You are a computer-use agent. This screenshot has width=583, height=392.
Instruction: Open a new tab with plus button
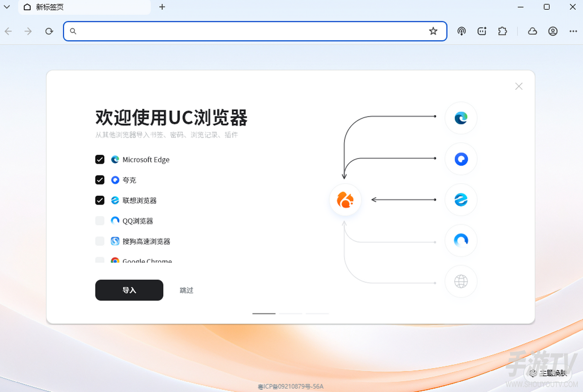[x=162, y=7]
